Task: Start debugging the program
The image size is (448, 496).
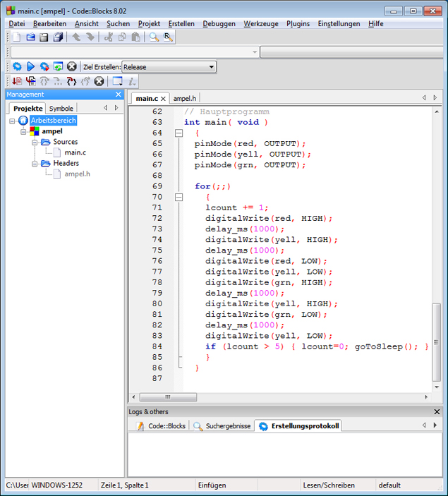Action: point(17,82)
